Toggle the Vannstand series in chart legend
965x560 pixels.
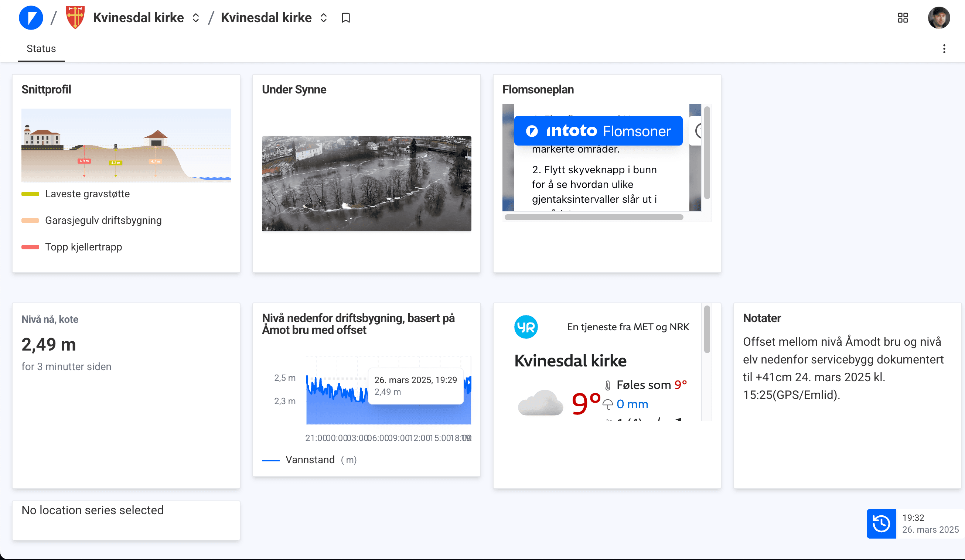pos(310,460)
